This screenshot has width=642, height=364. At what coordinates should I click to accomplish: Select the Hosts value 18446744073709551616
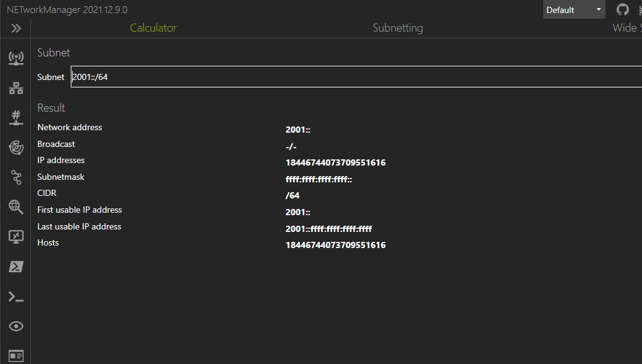tap(335, 245)
